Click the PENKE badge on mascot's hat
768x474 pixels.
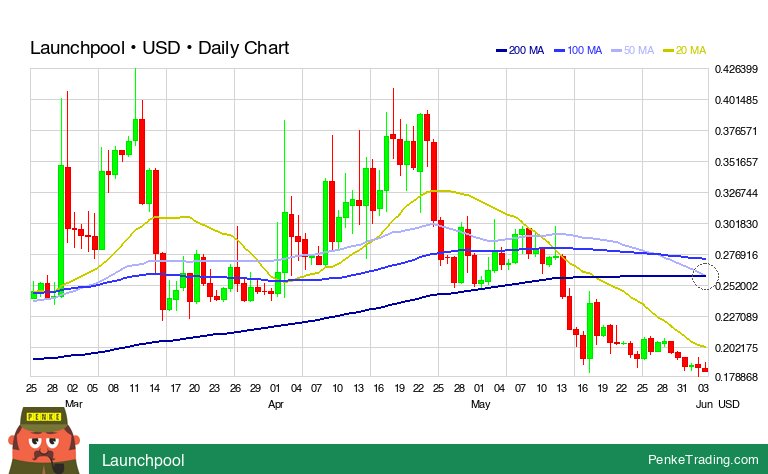coord(44,417)
